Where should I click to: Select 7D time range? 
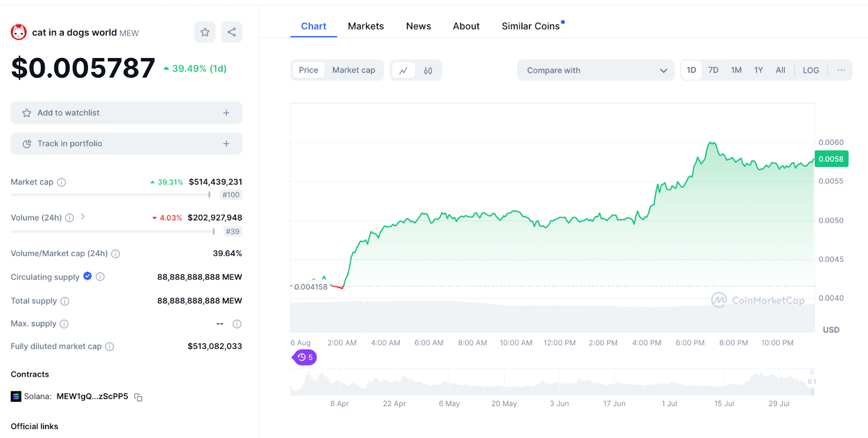tap(713, 70)
